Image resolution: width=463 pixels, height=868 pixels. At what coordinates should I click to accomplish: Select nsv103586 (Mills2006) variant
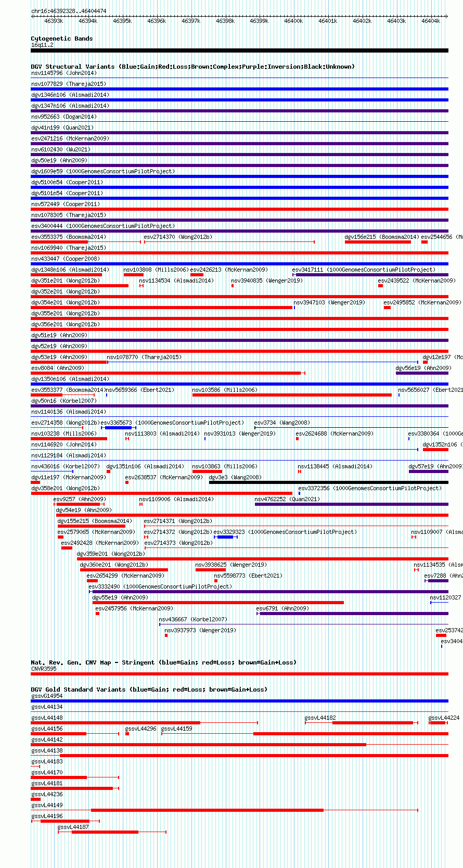coord(225,390)
